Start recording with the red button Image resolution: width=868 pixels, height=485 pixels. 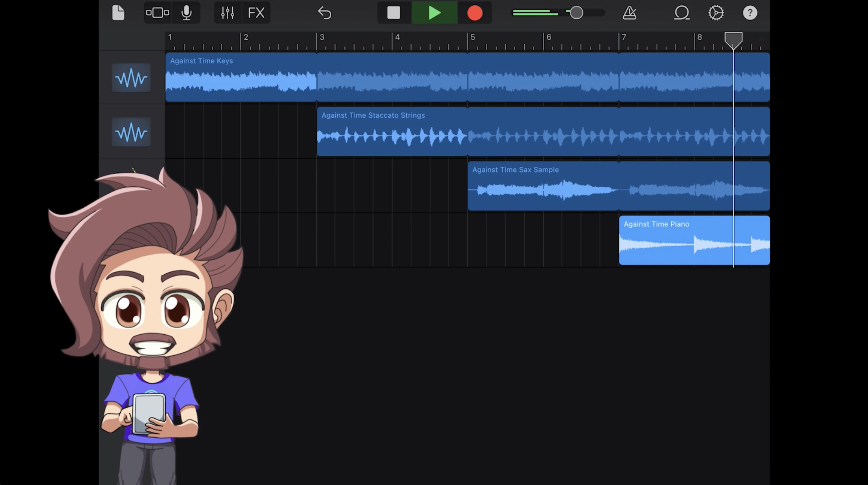[x=474, y=13]
